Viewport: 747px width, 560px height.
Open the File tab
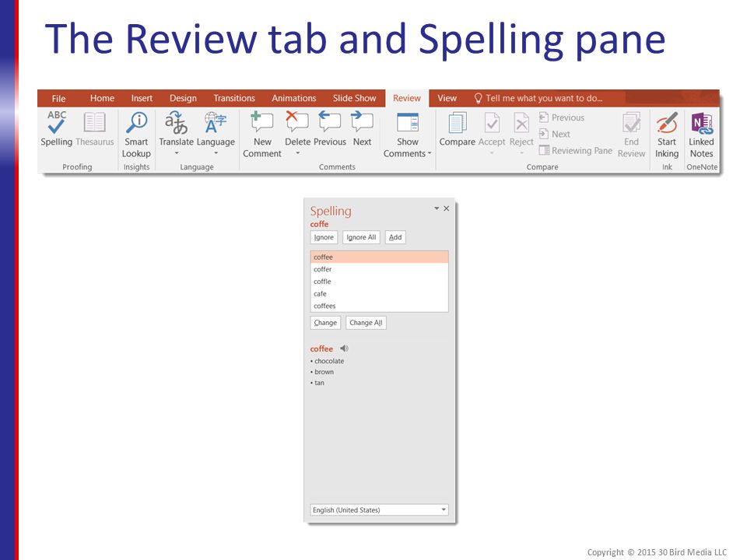pyautogui.click(x=58, y=99)
